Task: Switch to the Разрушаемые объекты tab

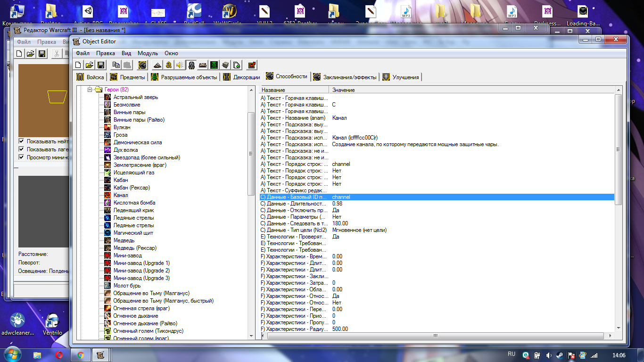Action: (x=184, y=77)
